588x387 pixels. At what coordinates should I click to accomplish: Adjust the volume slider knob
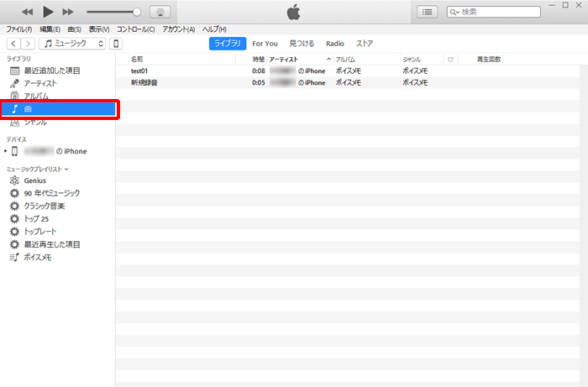pyautogui.click(x=137, y=12)
